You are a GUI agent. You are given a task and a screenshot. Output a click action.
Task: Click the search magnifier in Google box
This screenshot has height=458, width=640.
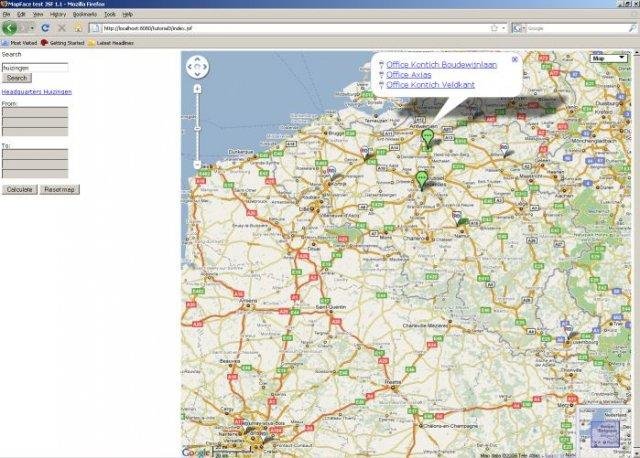[x=632, y=28]
